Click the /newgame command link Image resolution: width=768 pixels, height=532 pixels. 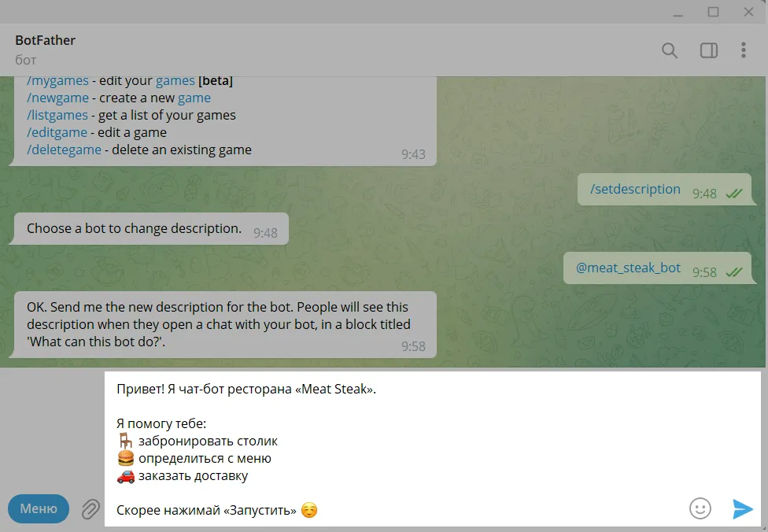tap(57, 98)
